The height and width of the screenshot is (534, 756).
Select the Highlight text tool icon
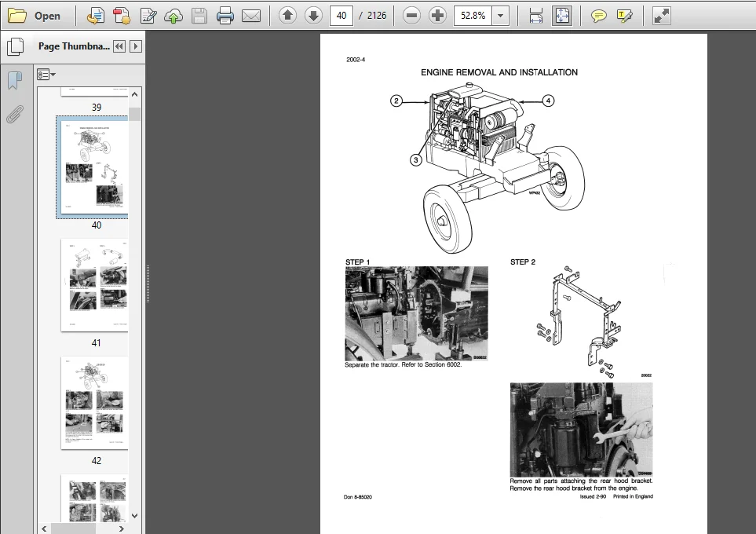(x=624, y=16)
